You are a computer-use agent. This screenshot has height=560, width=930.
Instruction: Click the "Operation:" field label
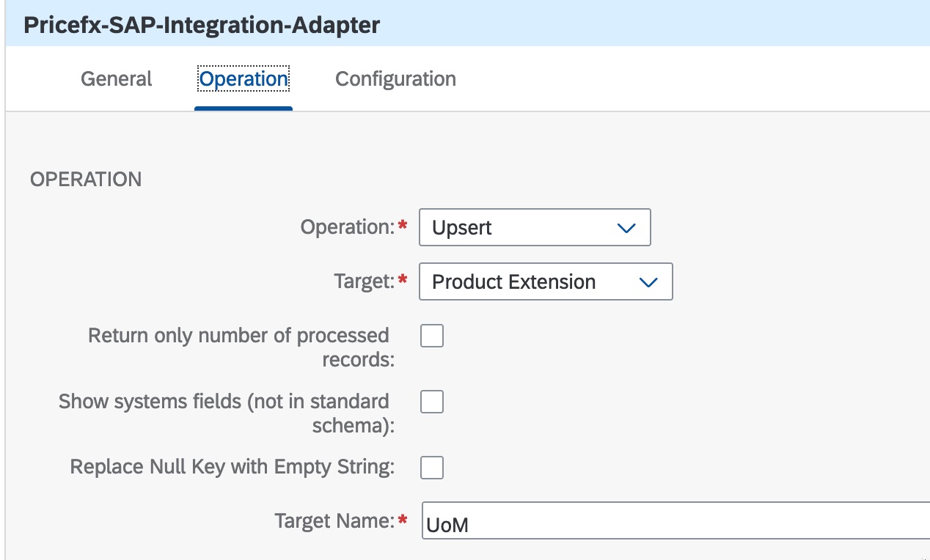tap(348, 227)
